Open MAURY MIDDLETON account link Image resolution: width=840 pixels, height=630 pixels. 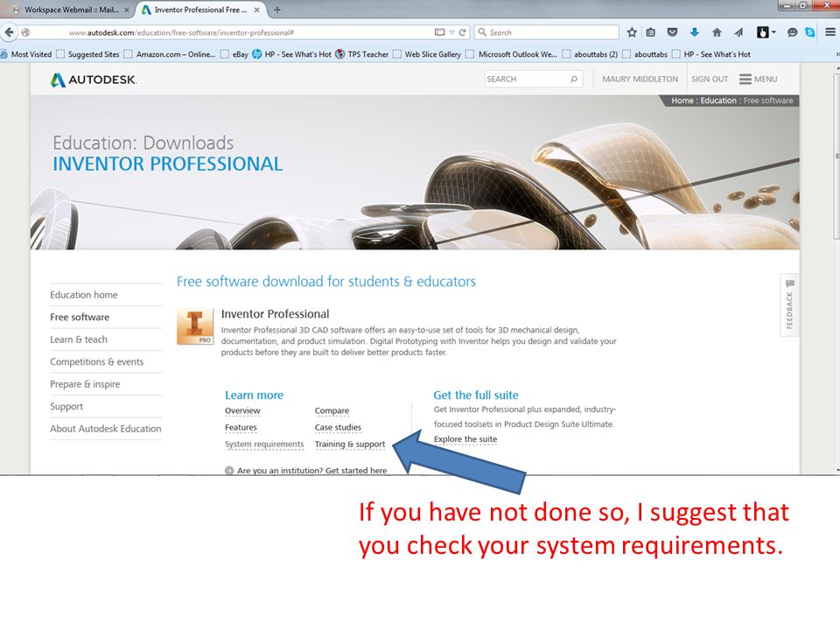coord(640,79)
